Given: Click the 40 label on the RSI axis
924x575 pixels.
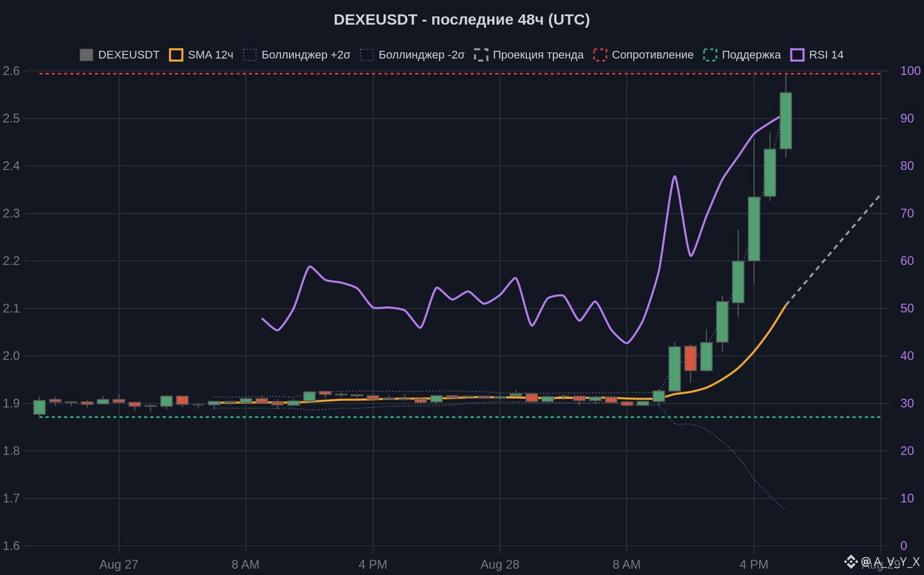Looking at the screenshot, I should tap(907, 356).
